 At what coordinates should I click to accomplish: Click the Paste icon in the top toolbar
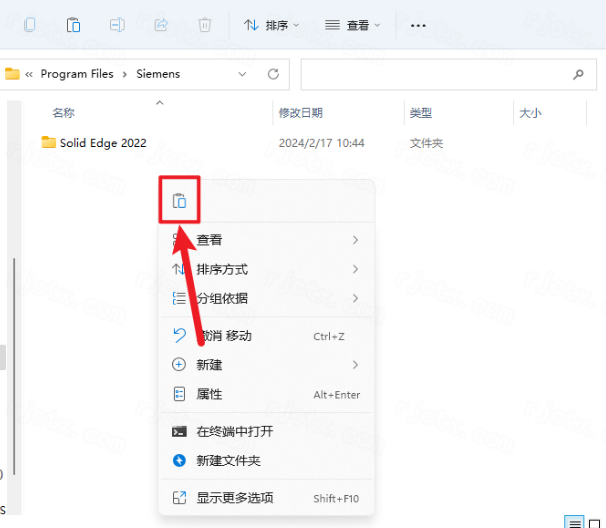(x=74, y=24)
